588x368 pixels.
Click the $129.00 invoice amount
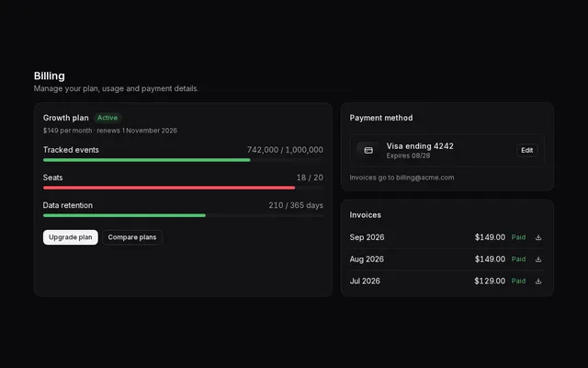[x=490, y=281]
